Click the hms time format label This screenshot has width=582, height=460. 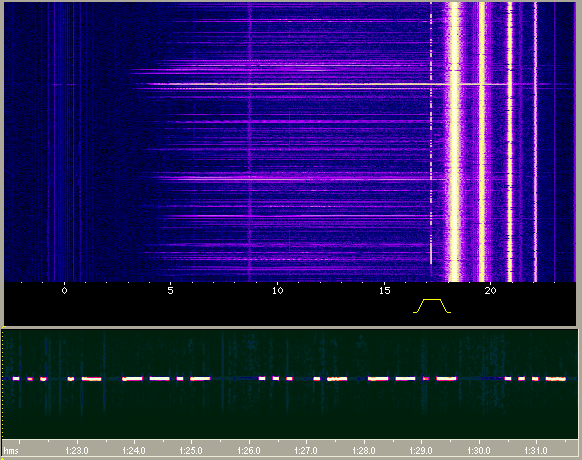point(11,451)
